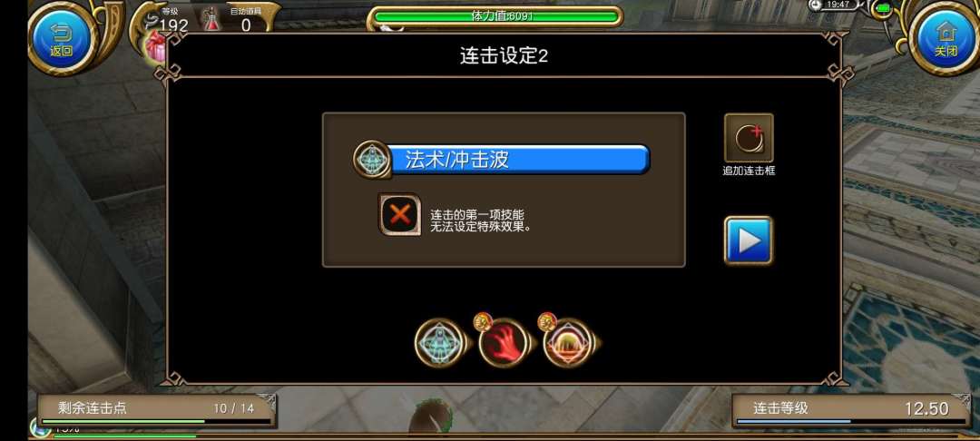
Task: Select the orange dome skill icon
Action: pos(569,342)
